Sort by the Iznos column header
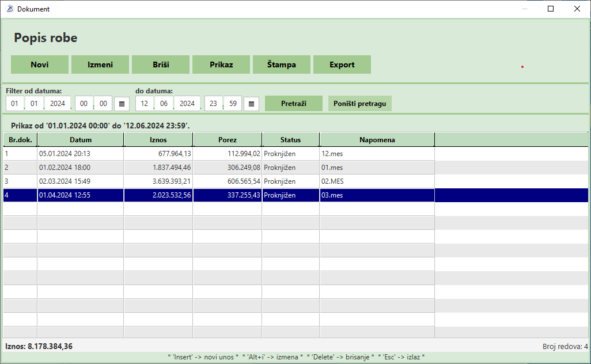 (x=158, y=140)
